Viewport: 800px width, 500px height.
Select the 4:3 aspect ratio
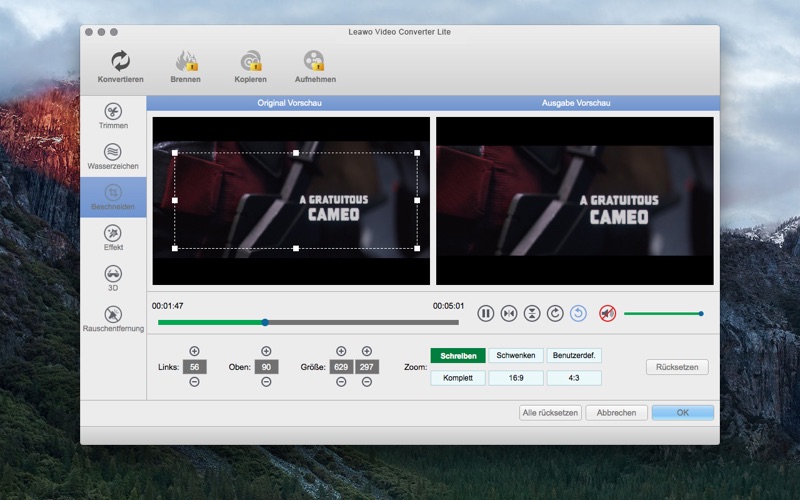(x=574, y=378)
